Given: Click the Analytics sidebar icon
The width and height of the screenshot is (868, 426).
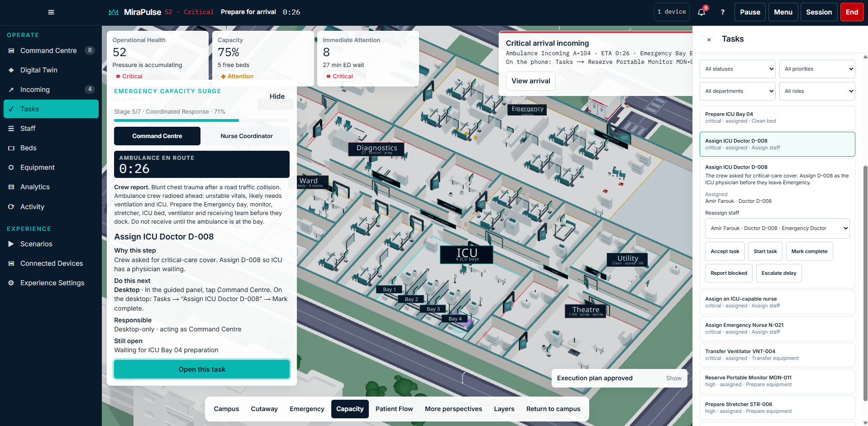Looking at the screenshot, I should click(11, 187).
